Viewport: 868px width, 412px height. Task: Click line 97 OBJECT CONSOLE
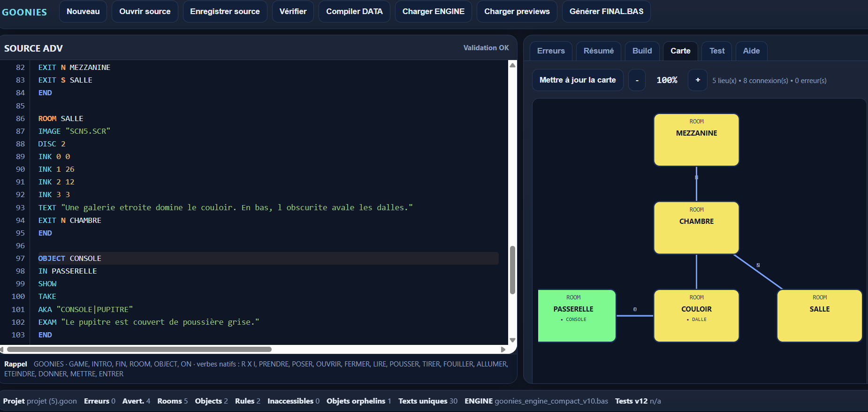(268, 259)
